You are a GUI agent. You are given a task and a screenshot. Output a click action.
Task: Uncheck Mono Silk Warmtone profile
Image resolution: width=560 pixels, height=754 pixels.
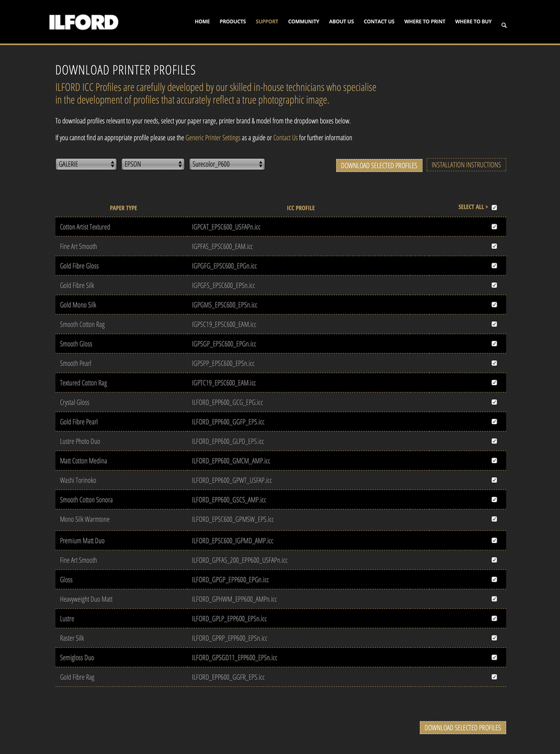click(494, 519)
